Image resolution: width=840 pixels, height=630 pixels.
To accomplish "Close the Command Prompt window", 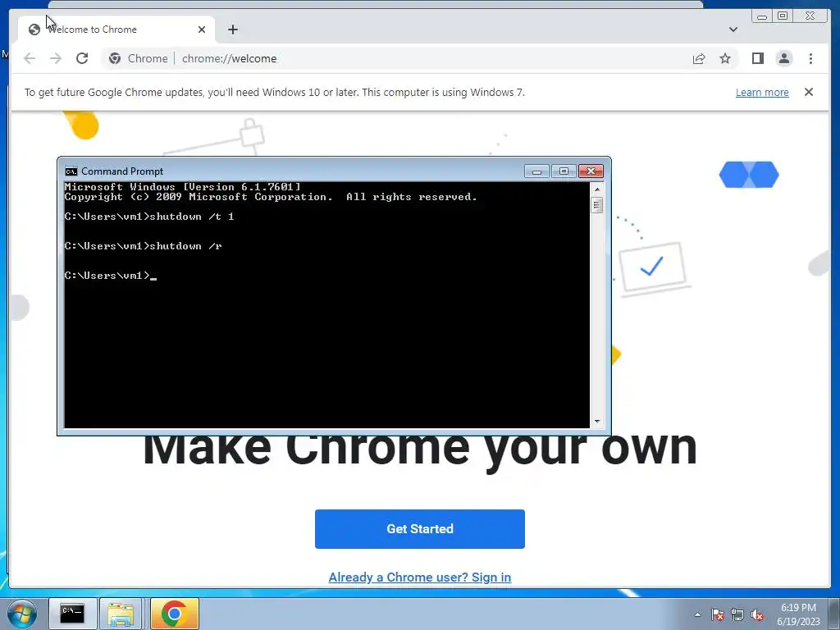I will point(591,171).
